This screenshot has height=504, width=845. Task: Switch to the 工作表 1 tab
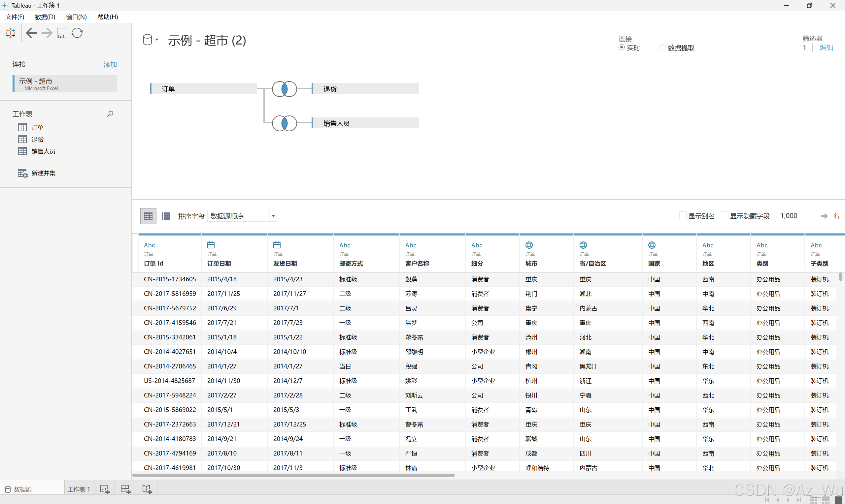pos(79,489)
